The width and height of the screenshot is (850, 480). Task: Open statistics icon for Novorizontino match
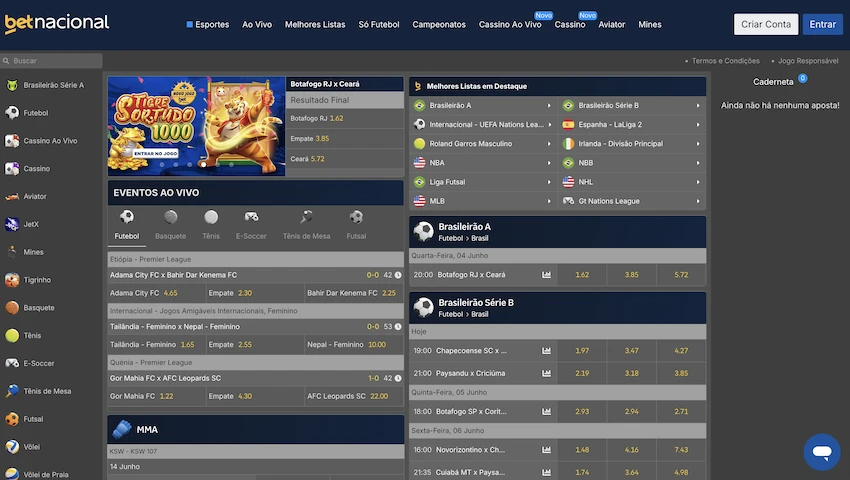point(546,450)
